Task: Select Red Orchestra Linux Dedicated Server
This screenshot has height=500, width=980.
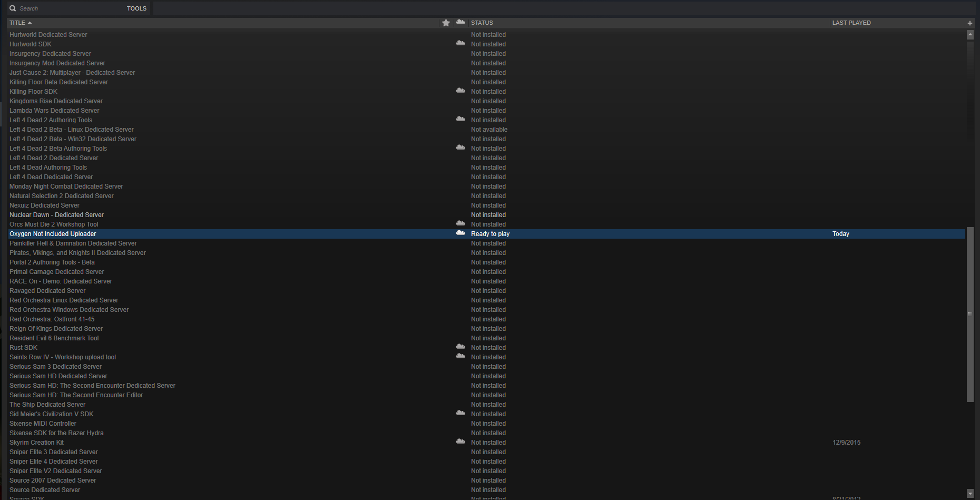Action: [x=64, y=300]
